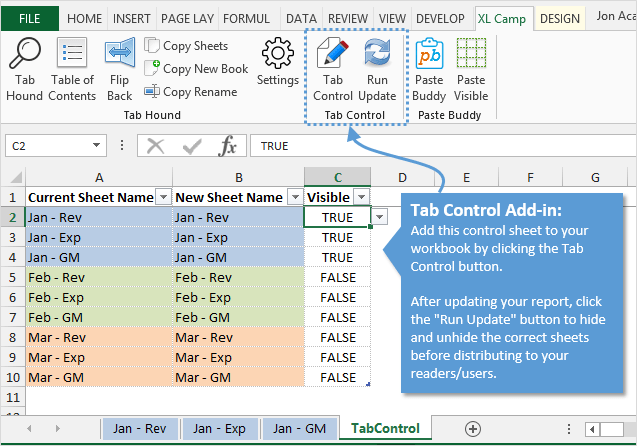637x446 pixels.
Task: Expand the Visible column filter dropdown
Action: (361, 198)
